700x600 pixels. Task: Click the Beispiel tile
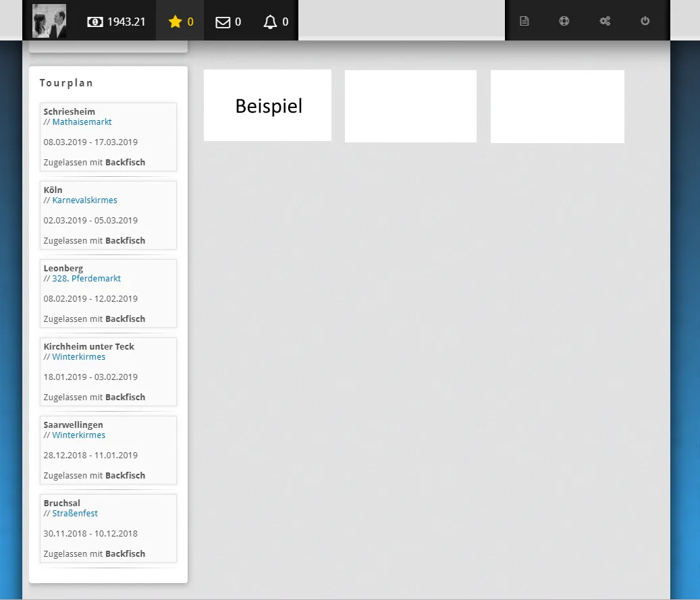coord(268,105)
